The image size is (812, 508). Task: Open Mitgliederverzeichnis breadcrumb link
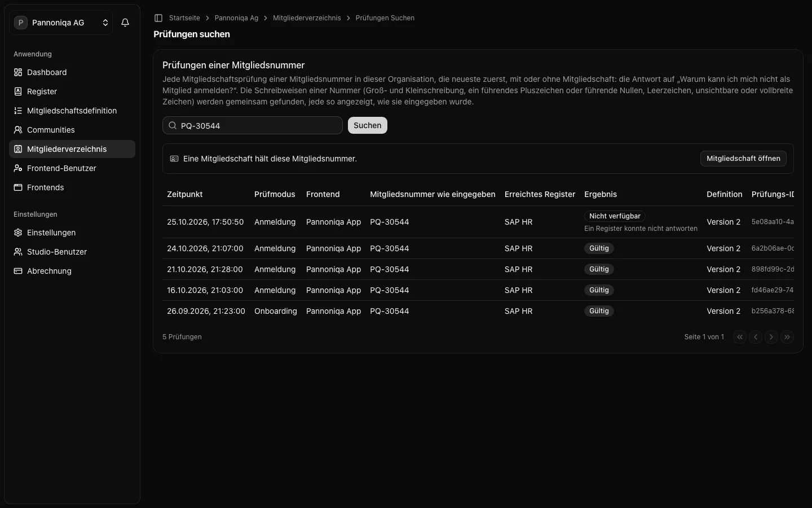coord(307,18)
